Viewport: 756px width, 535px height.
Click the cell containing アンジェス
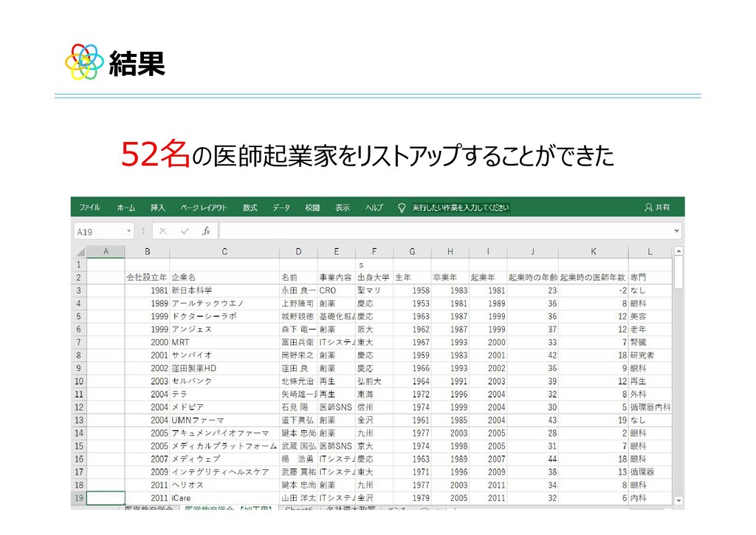click(x=224, y=330)
